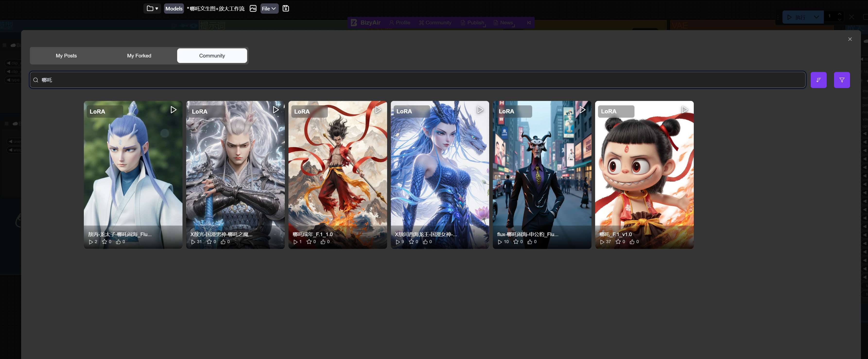Click play icon on 哪吒成年_F.1_1.0 card
Viewport: 868px width, 359px height.
[x=378, y=110]
